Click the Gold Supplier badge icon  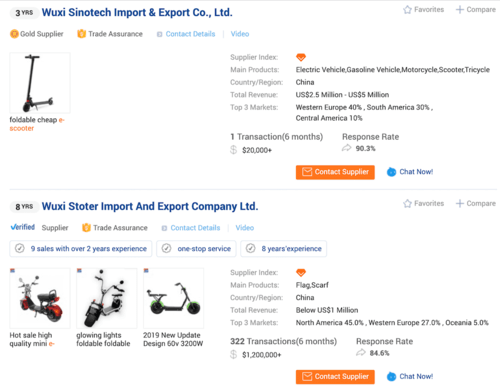point(14,34)
